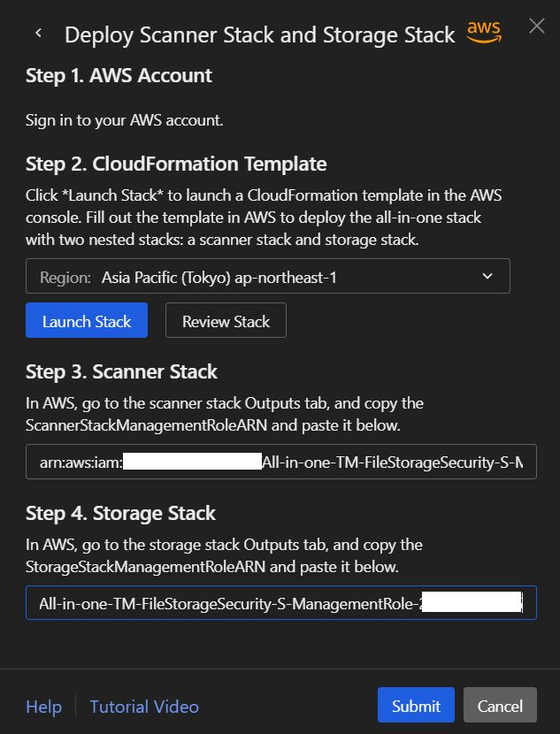Open the Tutorial Video link
This screenshot has width=560, height=734.
144,707
